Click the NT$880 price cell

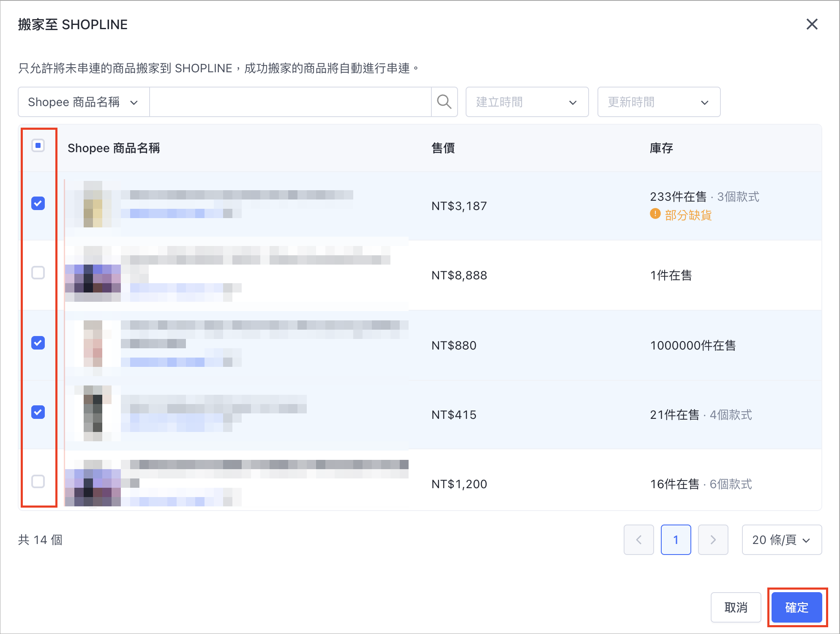454,345
